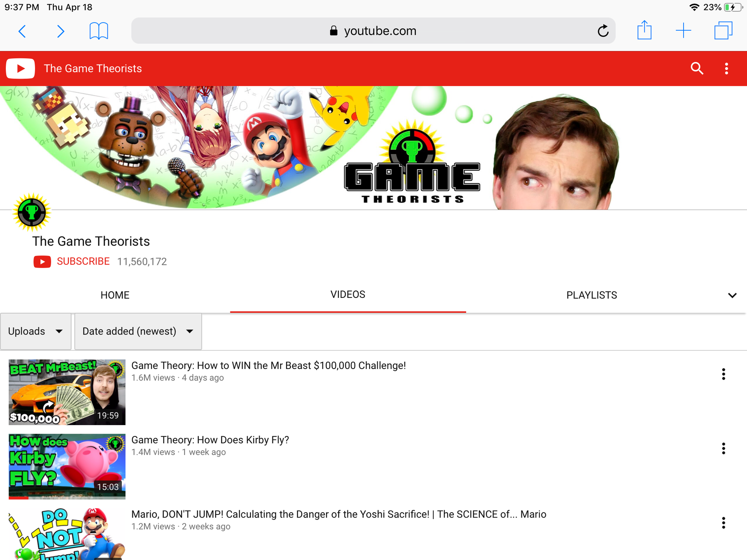Expand more channel tabs chevron

tap(732, 295)
